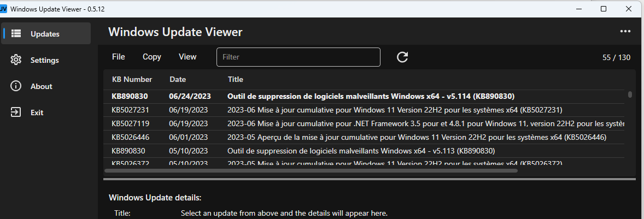Image resolution: width=644 pixels, height=219 pixels.
Task: Click the horizontal scrollbar under the list
Action: [x=312, y=170]
